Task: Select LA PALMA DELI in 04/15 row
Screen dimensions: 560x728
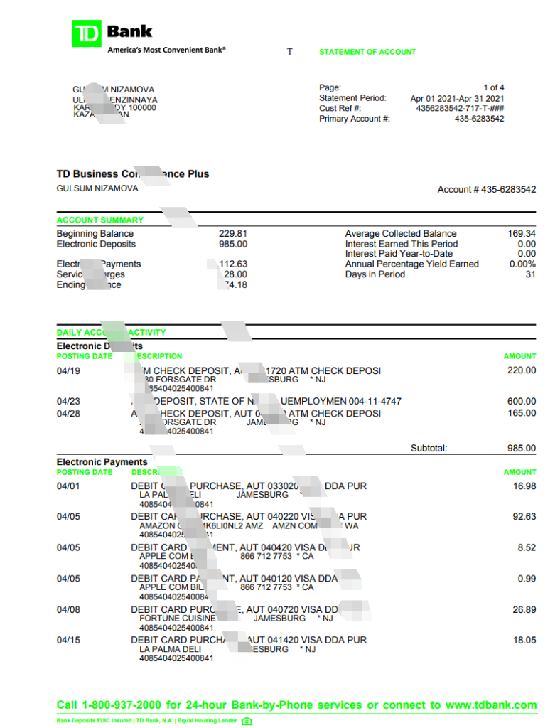Action: click(171, 649)
